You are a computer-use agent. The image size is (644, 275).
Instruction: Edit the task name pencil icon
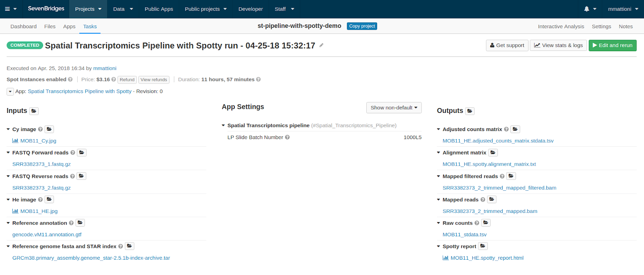pyautogui.click(x=321, y=45)
